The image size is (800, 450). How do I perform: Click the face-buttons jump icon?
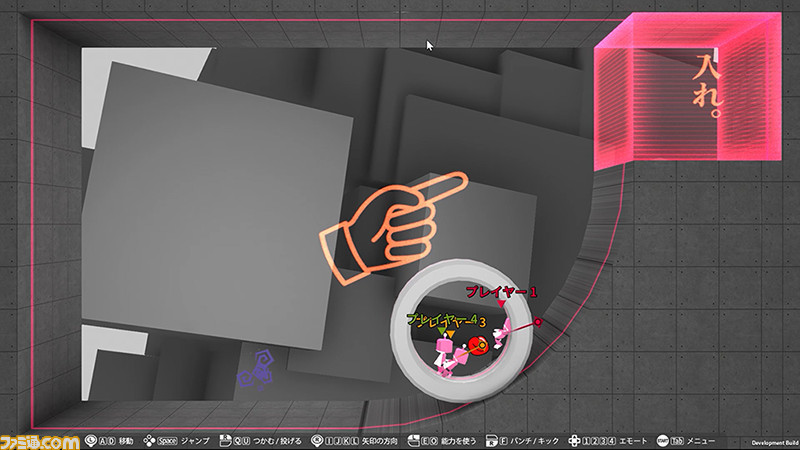click(149, 441)
